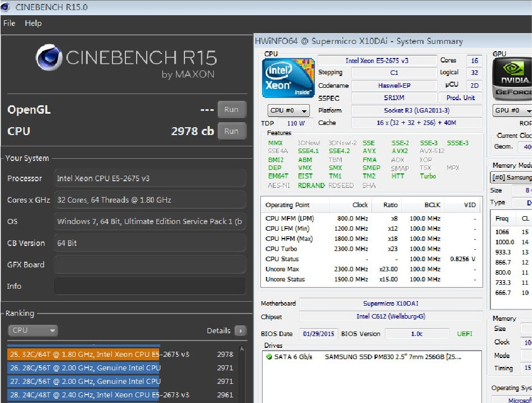Select ranking entry 28, Xeon E5-2673 v3
Screen dimensions: 532x403
pos(121,395)
